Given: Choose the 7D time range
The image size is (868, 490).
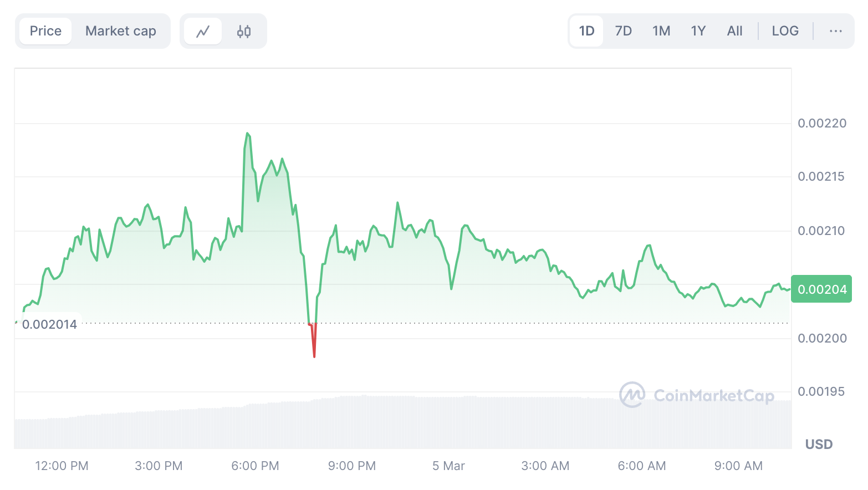Looking at the screenshot, I should pyautogui.click(x=623, y=31).
